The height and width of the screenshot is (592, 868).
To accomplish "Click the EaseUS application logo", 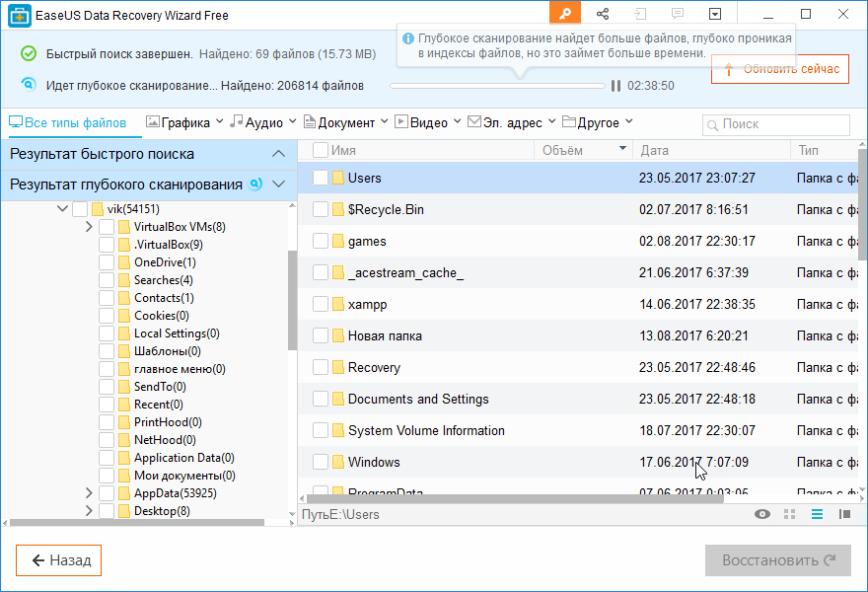I will coord(20,16).
